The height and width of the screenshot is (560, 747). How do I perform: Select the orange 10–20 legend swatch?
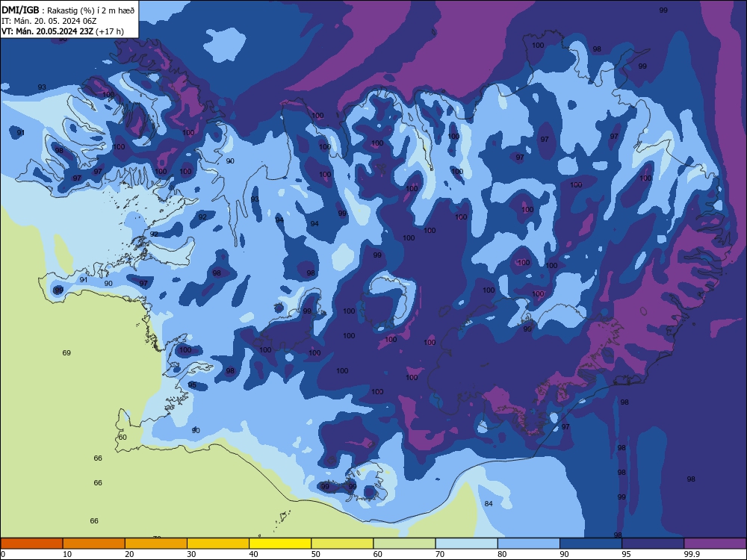94,544
